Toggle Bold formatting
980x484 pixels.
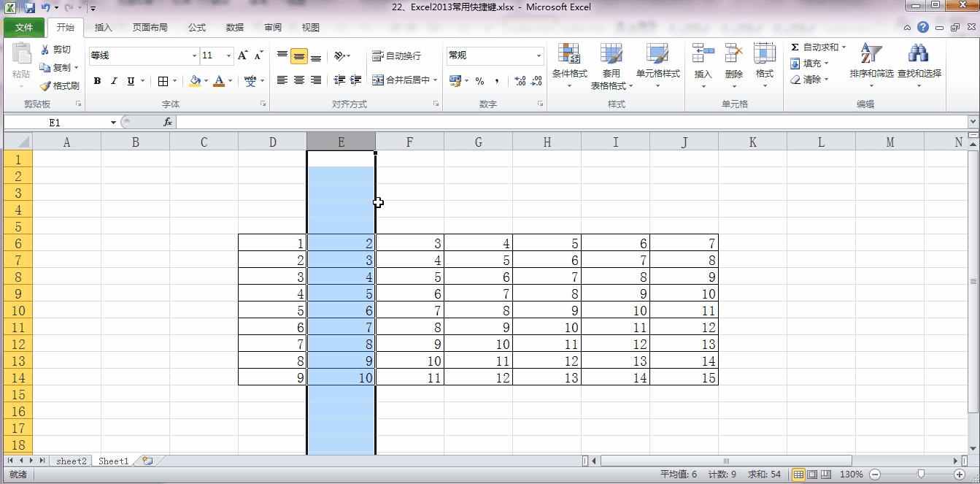pos(97,81)
